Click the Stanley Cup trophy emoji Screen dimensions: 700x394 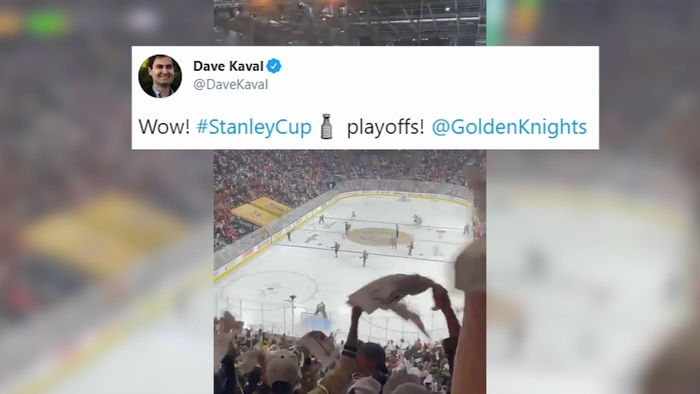(x=327, y=126)
